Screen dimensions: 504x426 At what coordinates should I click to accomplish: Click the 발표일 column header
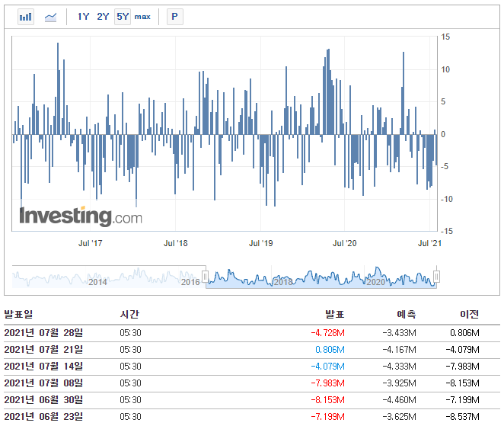point(18,314)
